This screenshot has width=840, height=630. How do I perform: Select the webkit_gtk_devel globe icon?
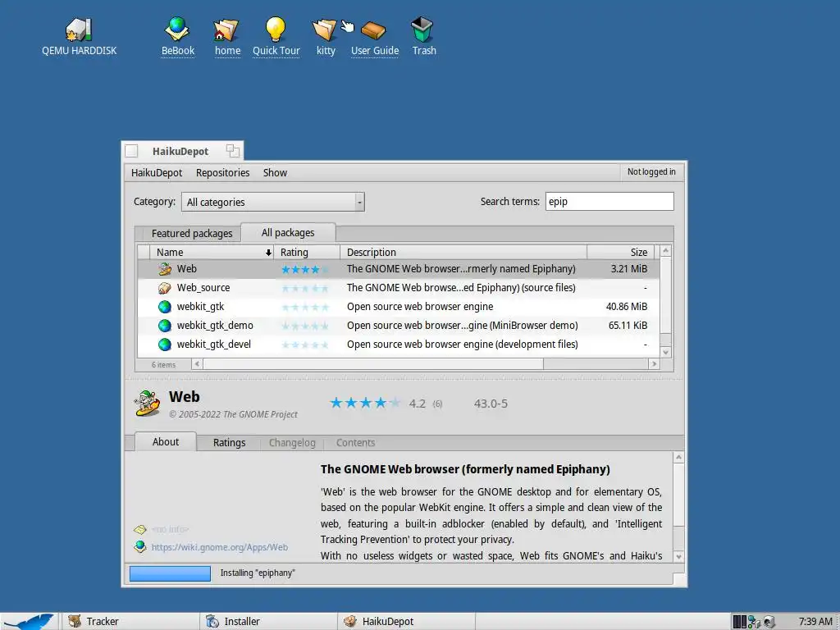tap(164, 345)
